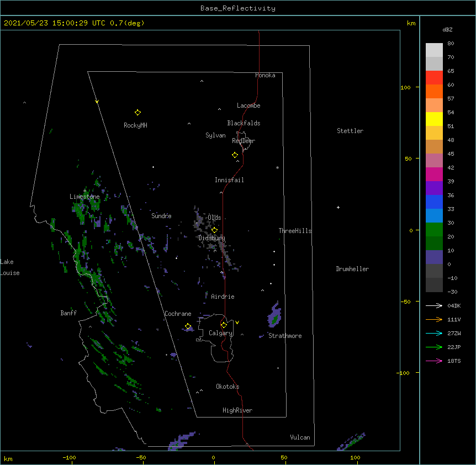Click the Base_Reflectivity title text

[x=238, y=8]
